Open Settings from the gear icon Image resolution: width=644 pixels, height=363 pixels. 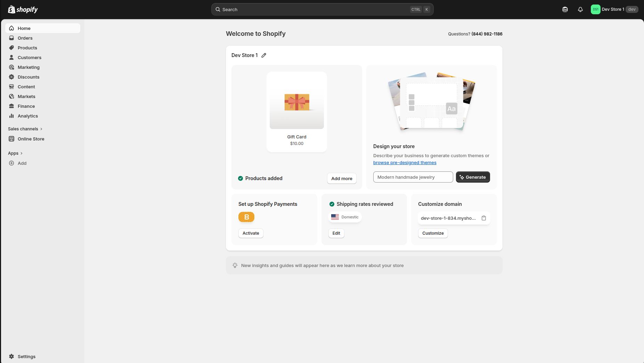pos(11,356)
